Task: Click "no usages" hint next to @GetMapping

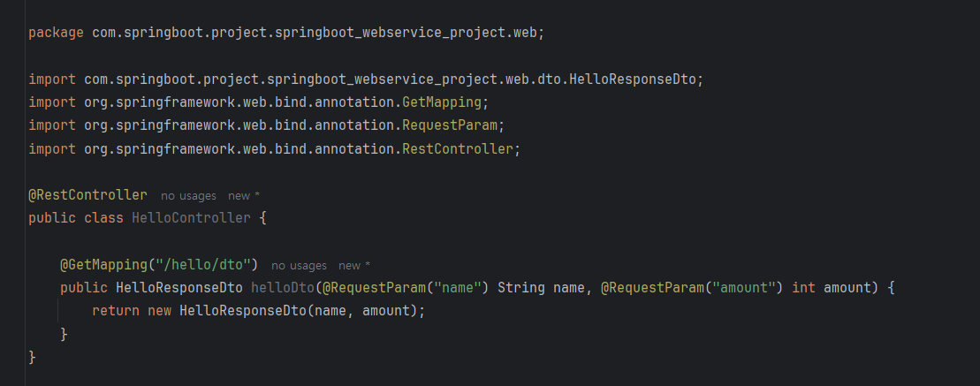Action: click(x=299, y=266)
